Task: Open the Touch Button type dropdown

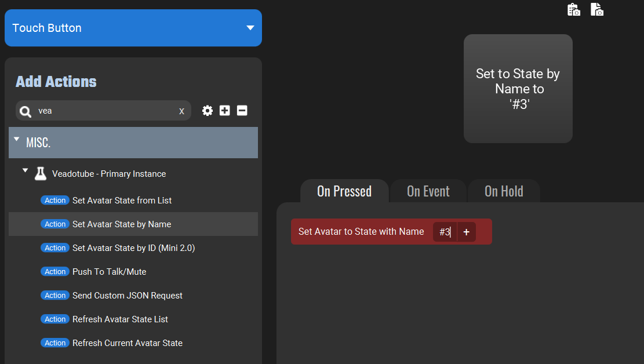Action: 133,28
